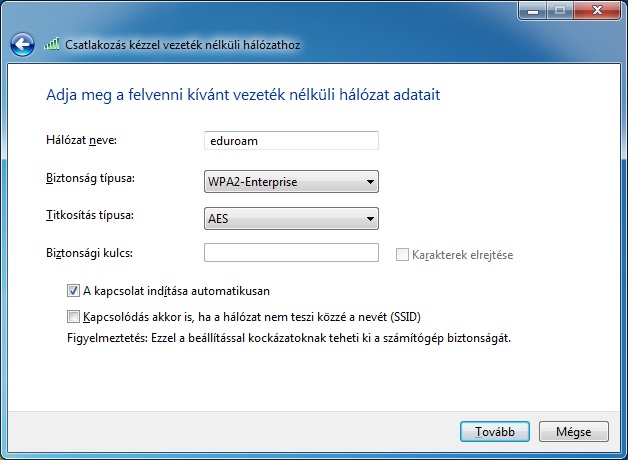
Task: Click the wireless signal bars icon
Action: tap(52, 44)
